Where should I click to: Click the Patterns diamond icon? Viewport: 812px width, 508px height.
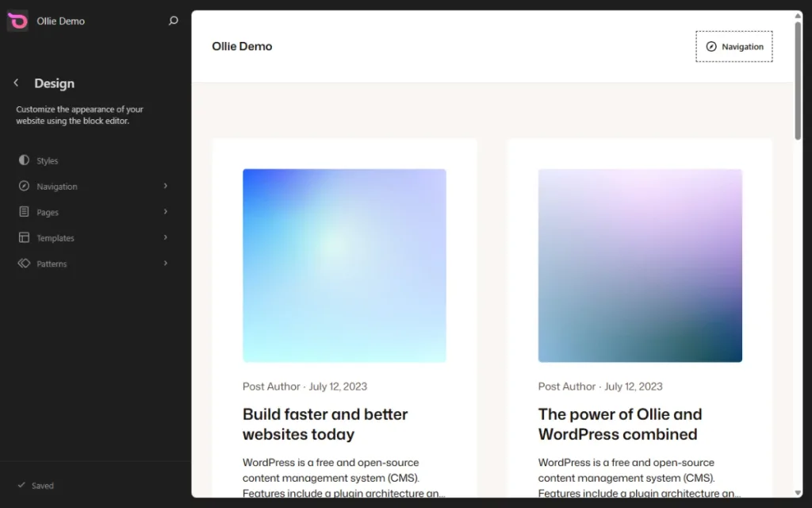click(24, 264)
